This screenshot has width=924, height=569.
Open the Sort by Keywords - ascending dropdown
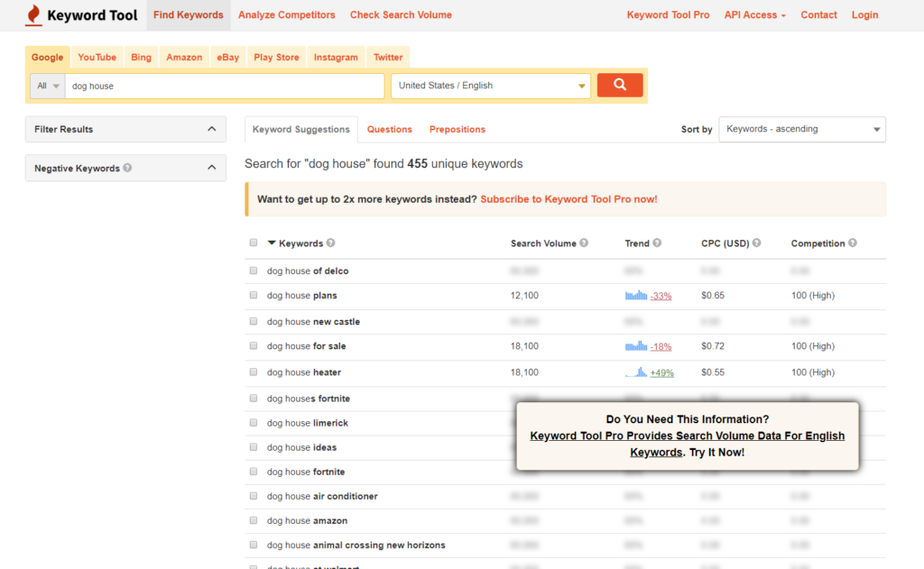point(802,129)
